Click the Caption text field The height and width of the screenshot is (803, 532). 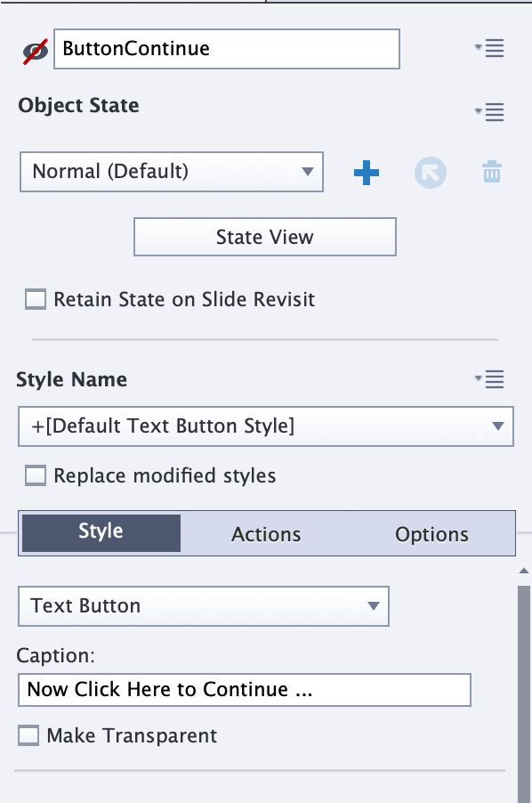click(245, 690)
